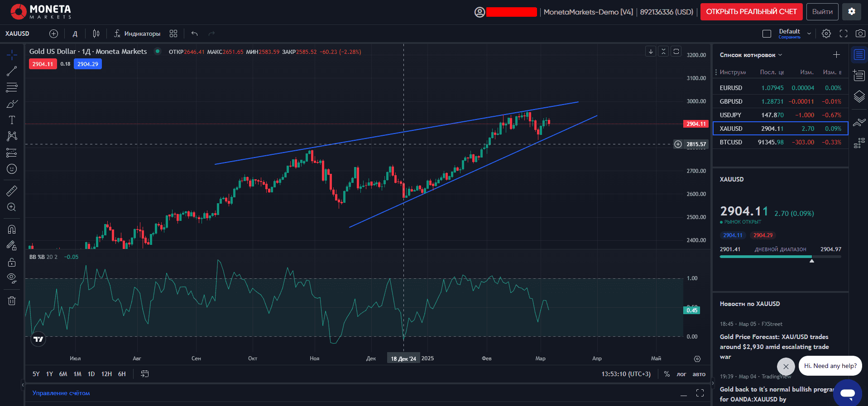Open the Управление счётом account panel
This screenshot has width=868, height=406.
(x=61, y=393)
